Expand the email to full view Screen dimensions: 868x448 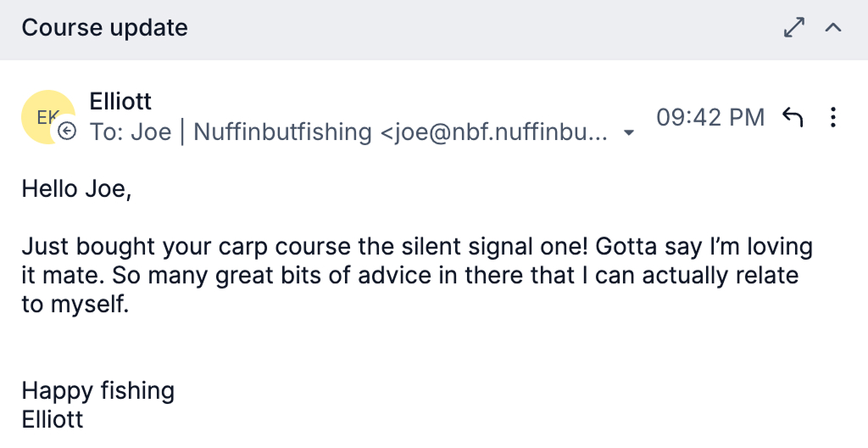tap(794, 27)
